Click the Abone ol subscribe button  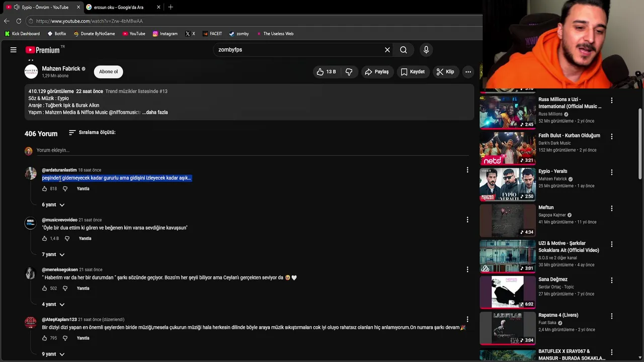point(108,71)
